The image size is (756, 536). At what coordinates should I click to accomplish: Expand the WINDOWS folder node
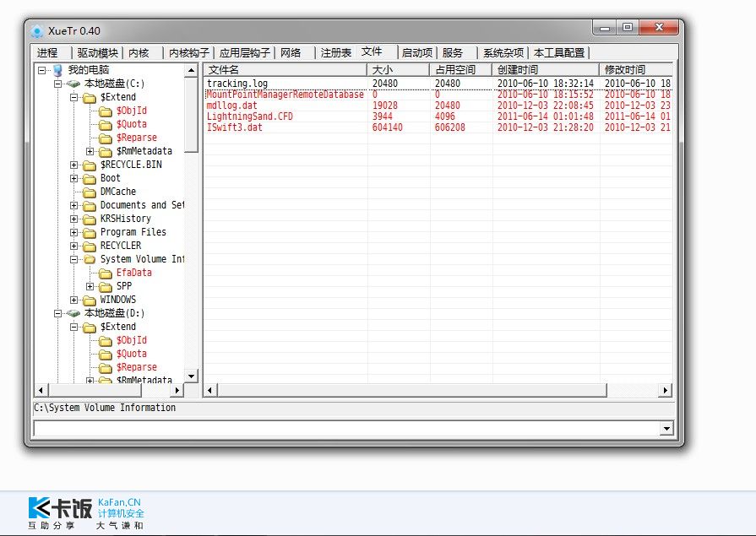pos(73,300)
